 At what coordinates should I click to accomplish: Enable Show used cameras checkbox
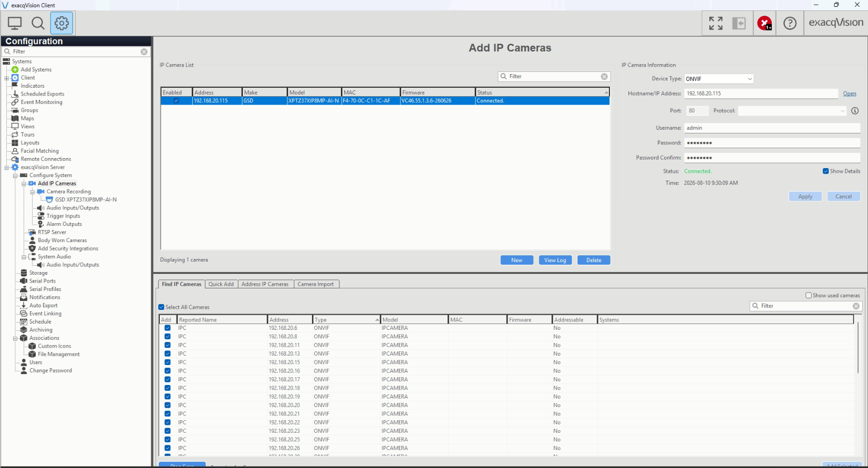(809, 295)
